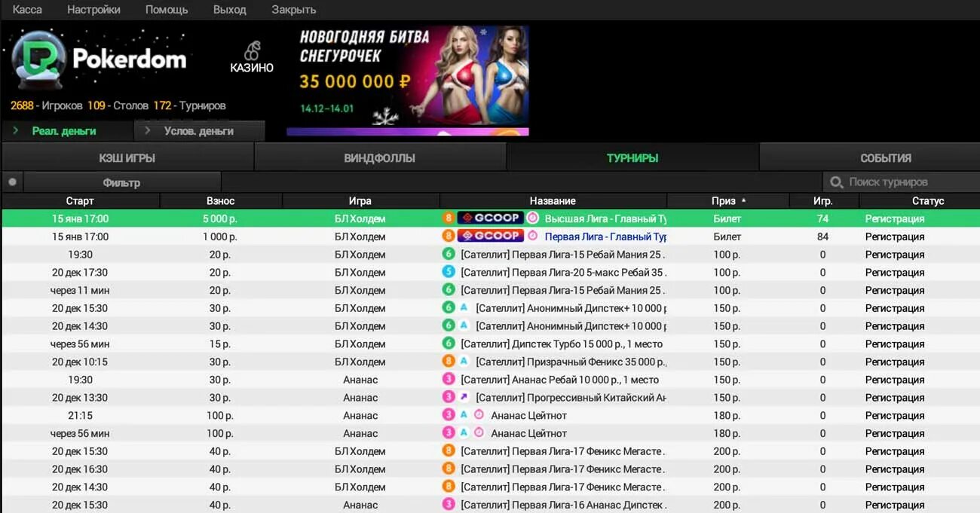The image size is (980, 513).
Task: Click the 5 000 р. buy-in cell
Action: (221, 218)
